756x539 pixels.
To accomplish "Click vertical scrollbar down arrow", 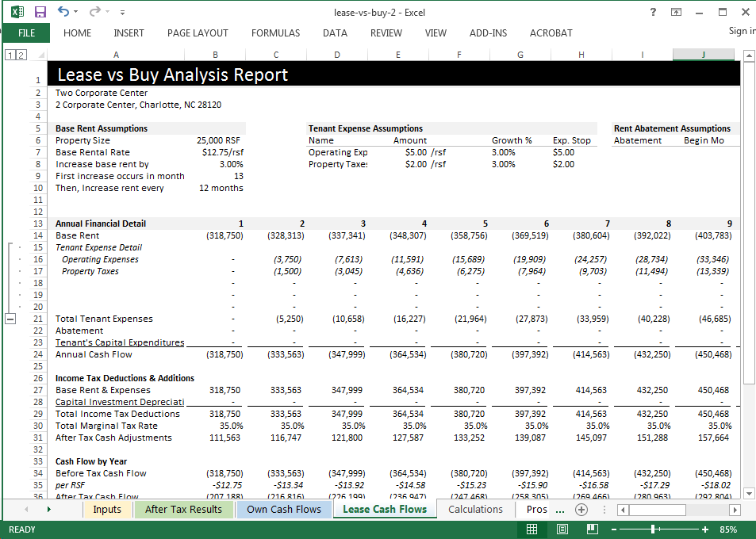I will coord(749,493).
